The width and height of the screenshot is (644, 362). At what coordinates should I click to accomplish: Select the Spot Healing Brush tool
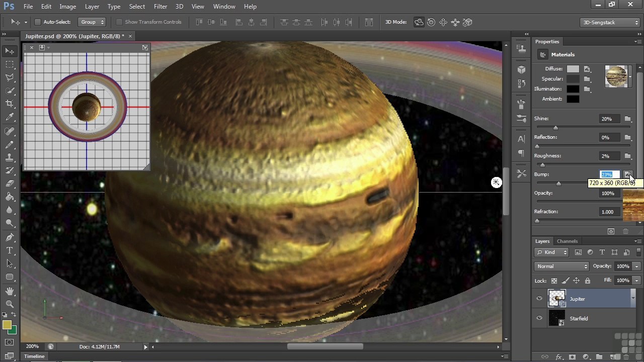[x=10, y=131]
